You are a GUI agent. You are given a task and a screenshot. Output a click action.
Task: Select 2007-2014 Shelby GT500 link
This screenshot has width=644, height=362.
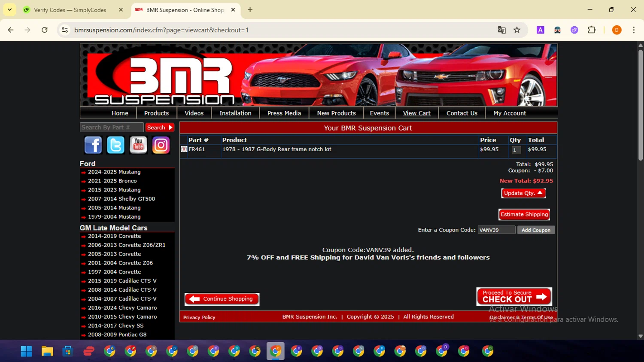(122, 199)
